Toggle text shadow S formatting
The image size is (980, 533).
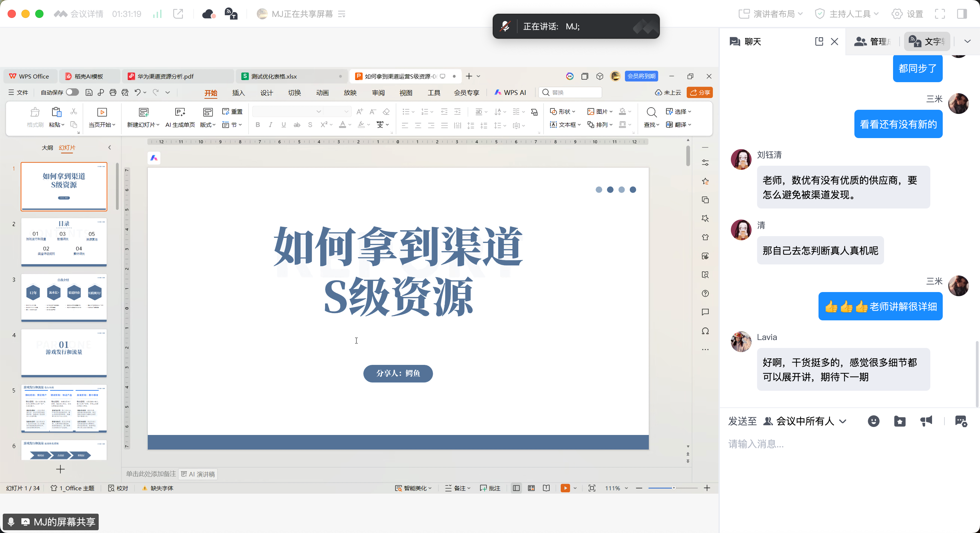(310, 125)
